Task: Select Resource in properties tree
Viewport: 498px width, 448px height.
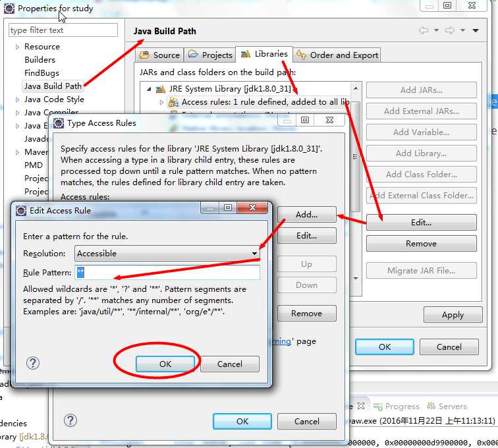Action: click(x=42, y=47)
